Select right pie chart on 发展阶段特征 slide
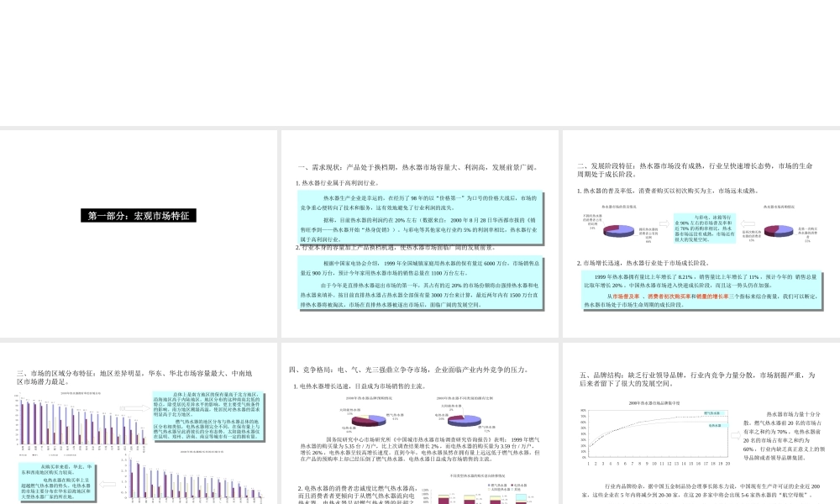 pos(779,230)
